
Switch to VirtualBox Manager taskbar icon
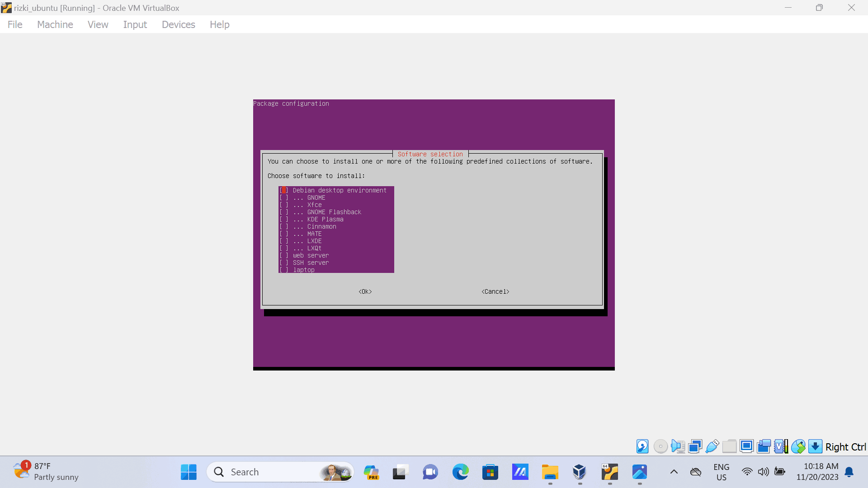(580, 472)
